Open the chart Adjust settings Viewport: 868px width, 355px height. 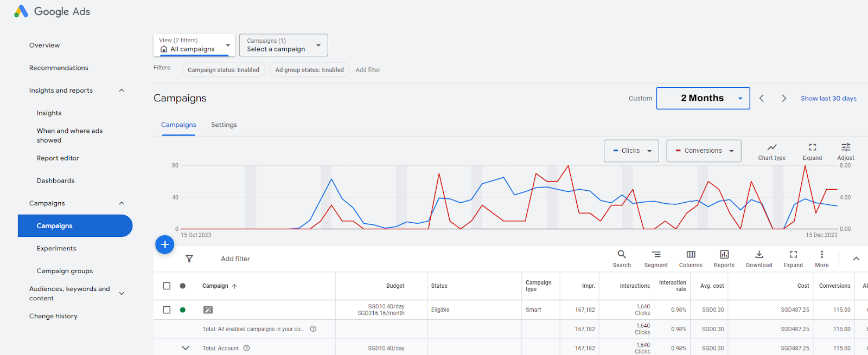point(846,152)
